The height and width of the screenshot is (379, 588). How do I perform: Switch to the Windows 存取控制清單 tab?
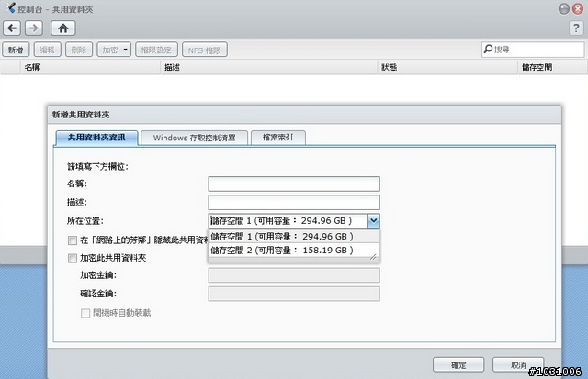pyautogui.click(x=194, y=138)
